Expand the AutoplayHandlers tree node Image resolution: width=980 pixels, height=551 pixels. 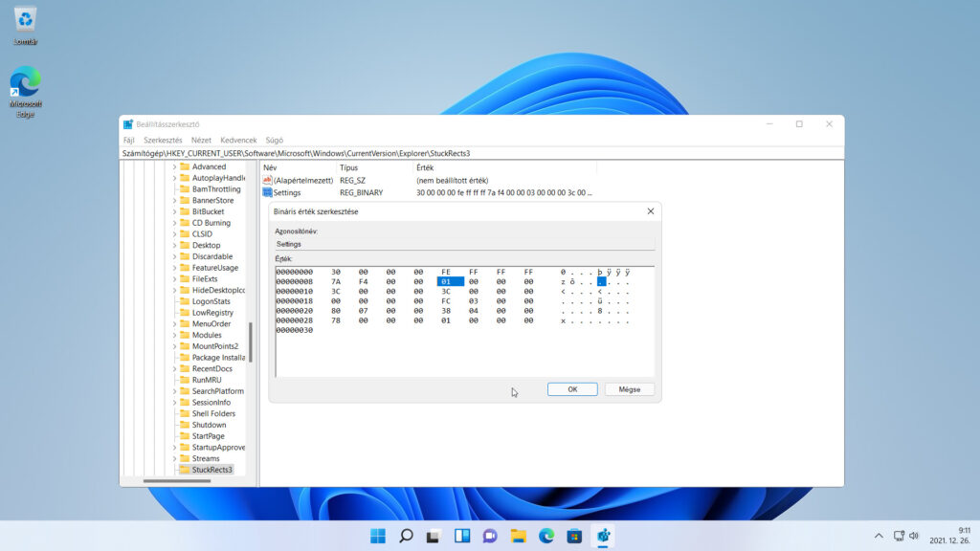pos(174,178)
